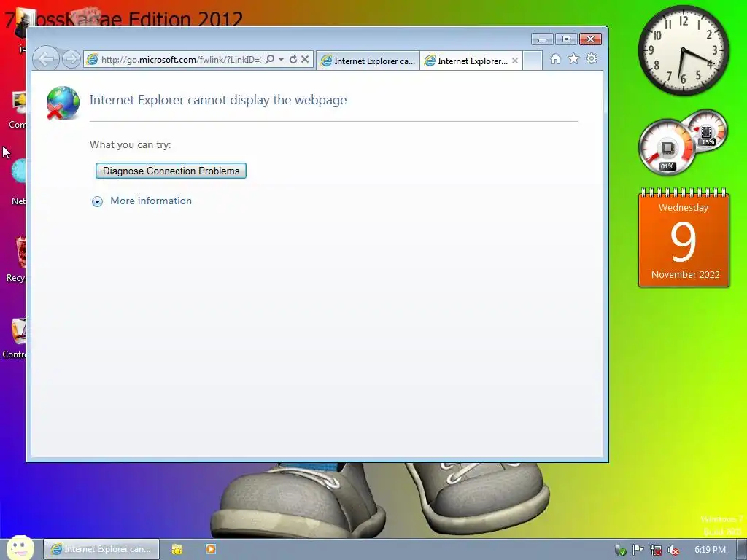This screenshot has width=747, height=560.
Task: Click the network status tray icon
Action: [656, 550]
